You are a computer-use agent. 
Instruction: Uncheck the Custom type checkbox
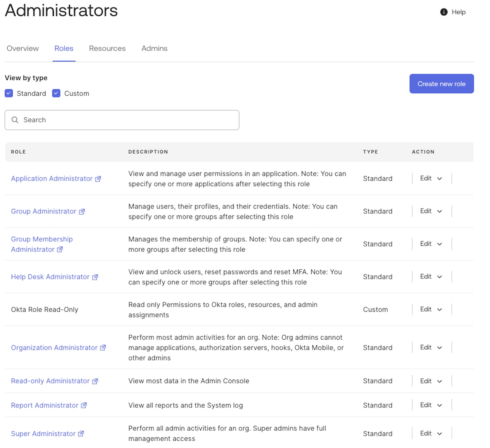(56, 93)
